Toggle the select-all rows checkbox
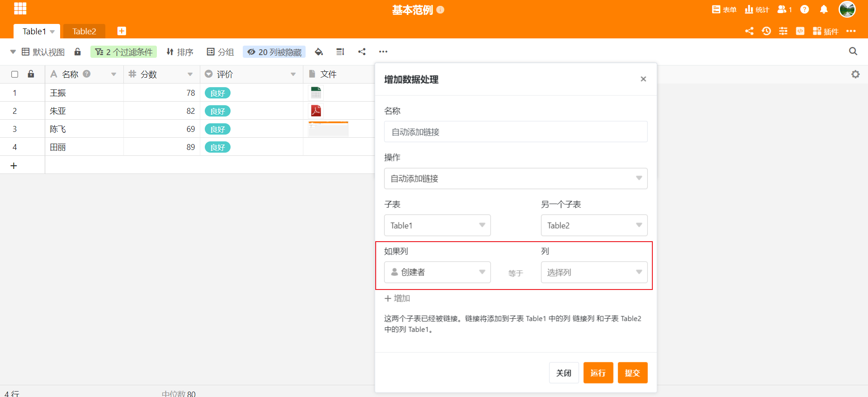The height and width of the screenshot is (397, 868). (15, 74)
